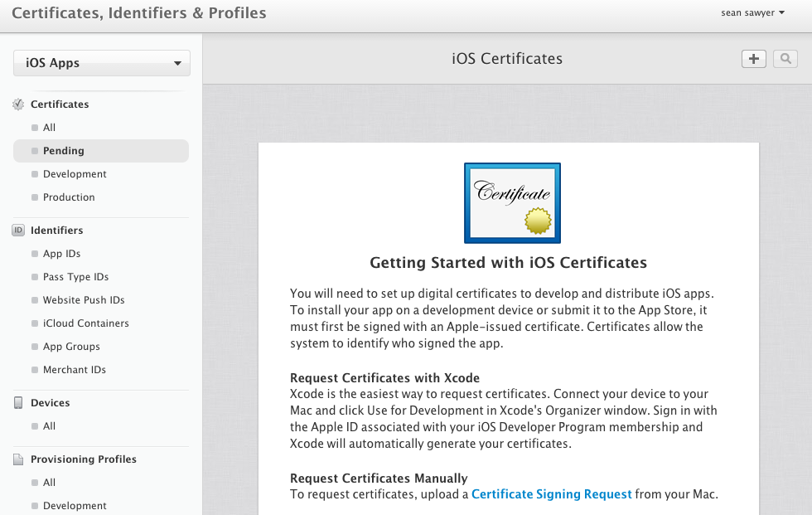The width and height of the screenshot is (812, 515).
Task: Go to Pass Type IDs
Action: pyautogui.click(x=75, y=277)
